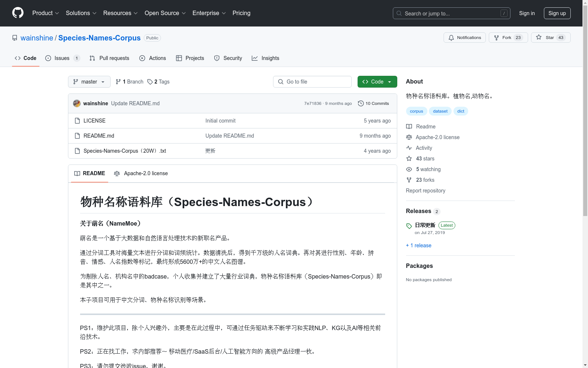Click the Species-Names-Corpus txt file icon
588x368 pixels.
(x=77, y=151)
